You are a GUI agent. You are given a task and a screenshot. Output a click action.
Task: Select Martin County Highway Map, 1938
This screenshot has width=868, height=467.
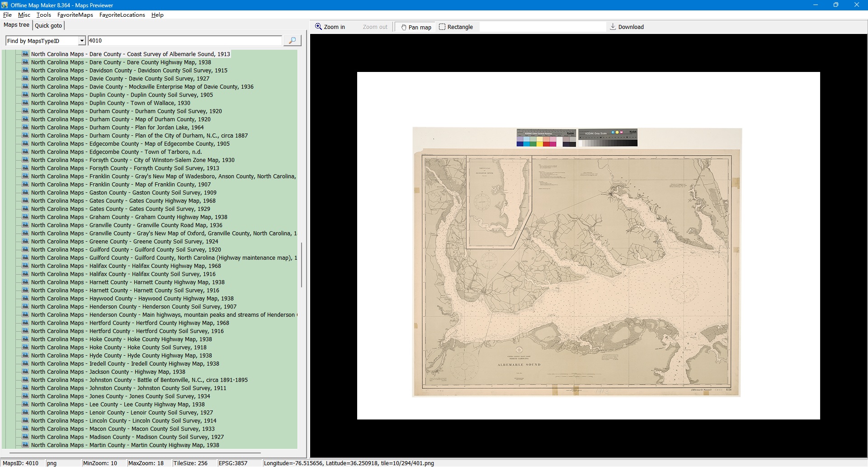tap(125, 445)
